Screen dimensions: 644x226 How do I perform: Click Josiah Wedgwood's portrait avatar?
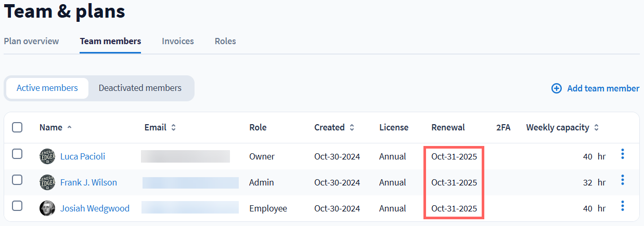(47, 208)
